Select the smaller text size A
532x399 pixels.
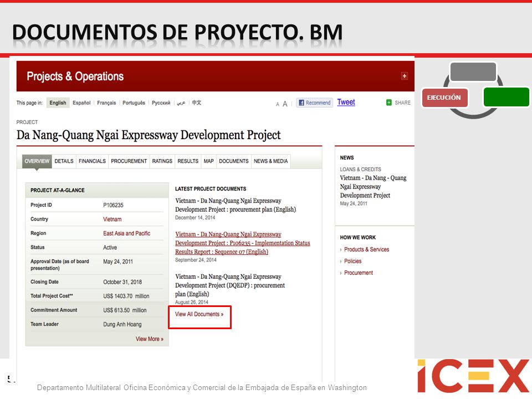(278, 104)
